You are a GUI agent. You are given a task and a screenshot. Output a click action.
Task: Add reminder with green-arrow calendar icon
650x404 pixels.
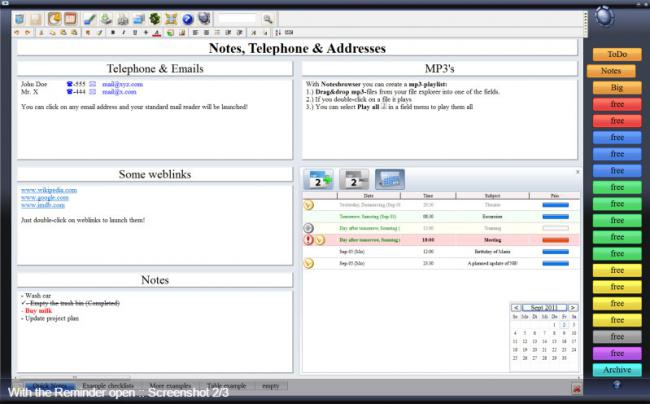[318, 179]
